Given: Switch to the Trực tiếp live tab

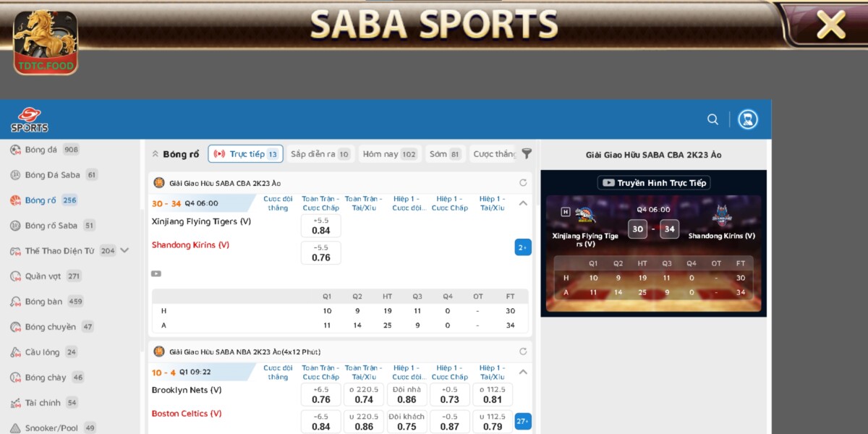Looking at the screenshot, I should click(245, 154).
